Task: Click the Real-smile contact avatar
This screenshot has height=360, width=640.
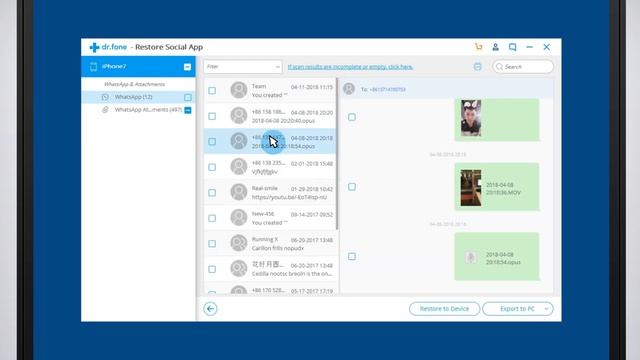Action: click(x=239, y=192)
